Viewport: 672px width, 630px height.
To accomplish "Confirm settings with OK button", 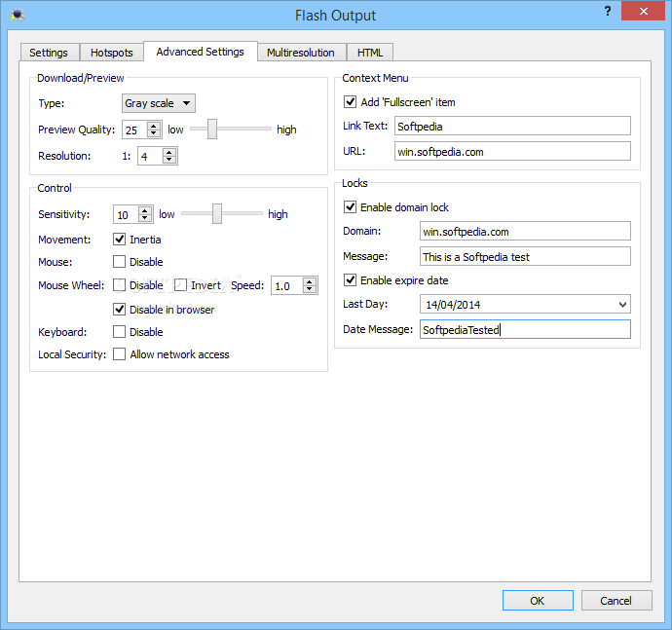I will tap(538, 601).
